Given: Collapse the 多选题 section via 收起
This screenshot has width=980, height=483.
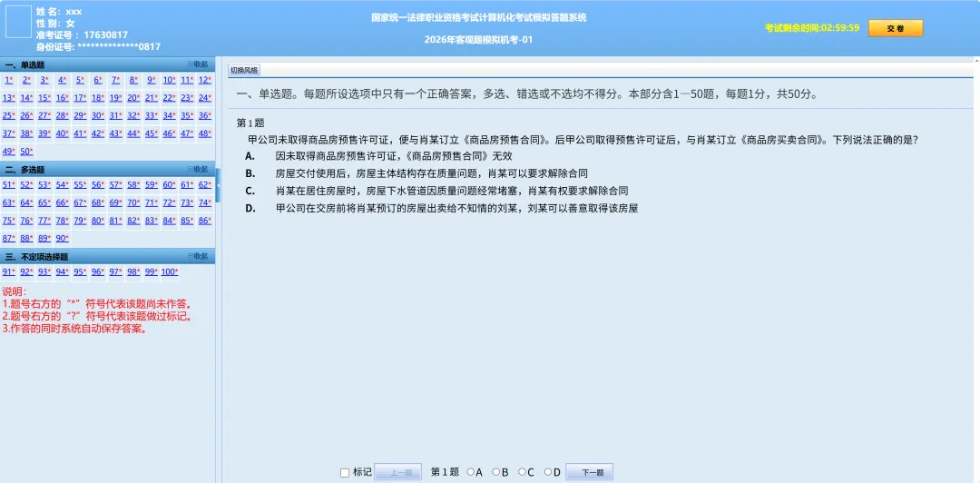Looking at the screenshot, I should click(x=198, y=169).
